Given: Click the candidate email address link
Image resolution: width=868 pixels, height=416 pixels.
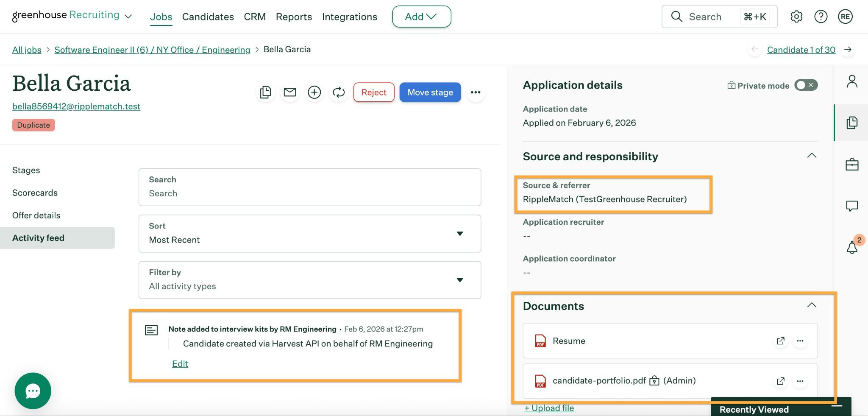Looking at the screenshot, I should [x=76, y=106].
